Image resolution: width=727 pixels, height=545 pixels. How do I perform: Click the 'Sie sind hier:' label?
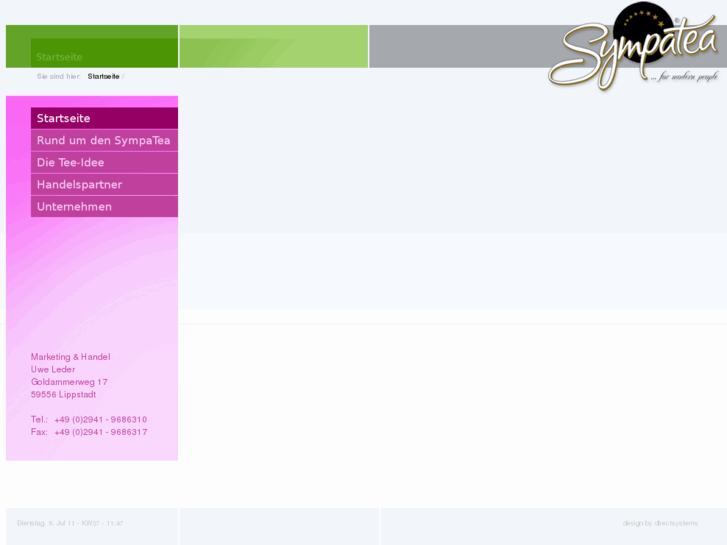click(x=59, y=77)
